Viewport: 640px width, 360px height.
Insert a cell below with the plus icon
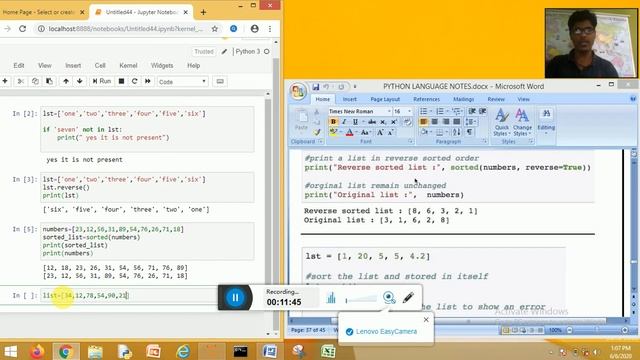point(5,81)
